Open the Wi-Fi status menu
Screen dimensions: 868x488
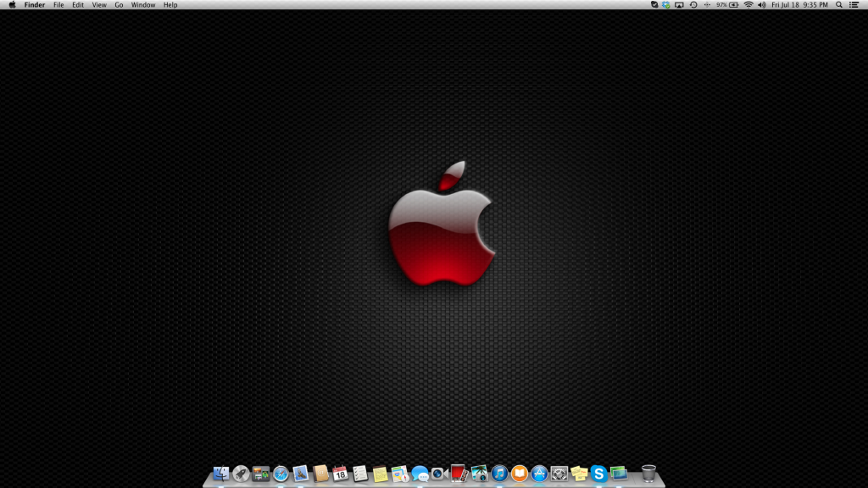coord(748,5)
